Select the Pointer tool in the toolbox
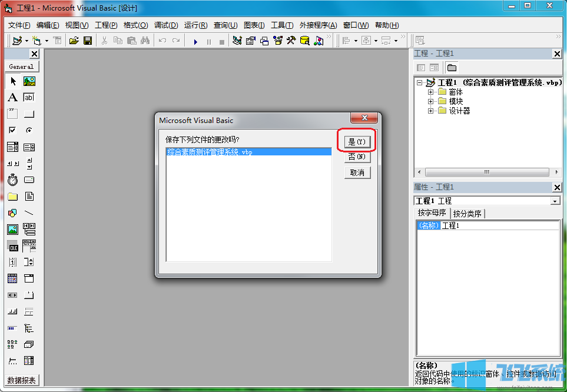The image size is (567, 392). pyautogui.click(x=13, y=81)
